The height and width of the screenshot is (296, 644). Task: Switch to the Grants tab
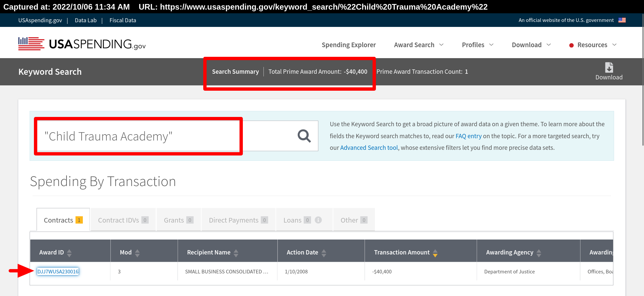pos(179,220)
